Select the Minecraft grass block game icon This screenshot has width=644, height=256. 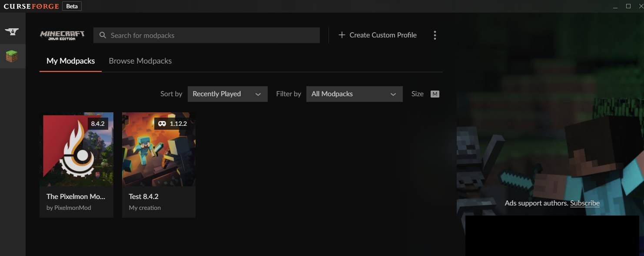pos(12,56)
